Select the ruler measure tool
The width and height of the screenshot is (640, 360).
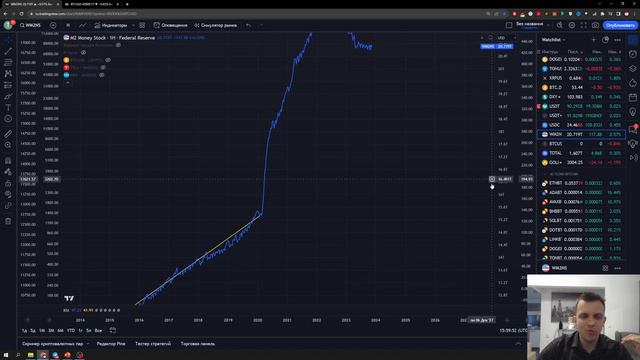8,134
